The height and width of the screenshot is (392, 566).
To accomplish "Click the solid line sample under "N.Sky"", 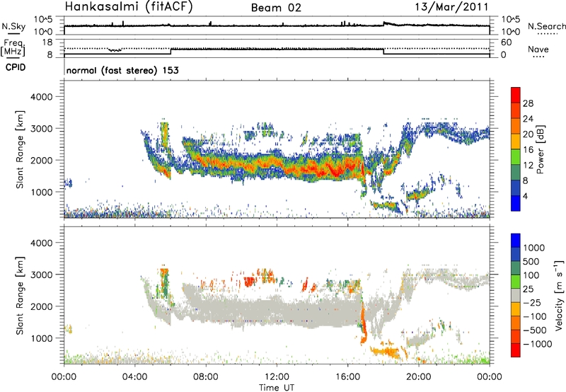I will pyautogui.click(x=13, y=34).
